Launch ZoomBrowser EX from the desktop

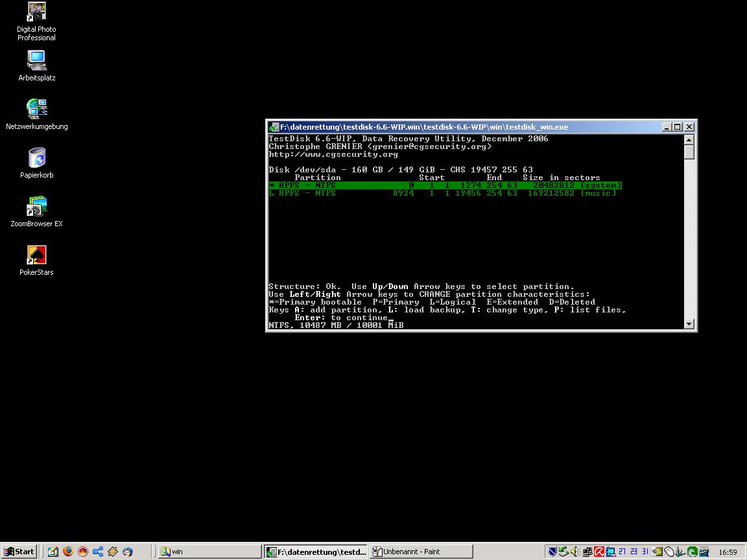pyautogui.click(x=37, y=211)
